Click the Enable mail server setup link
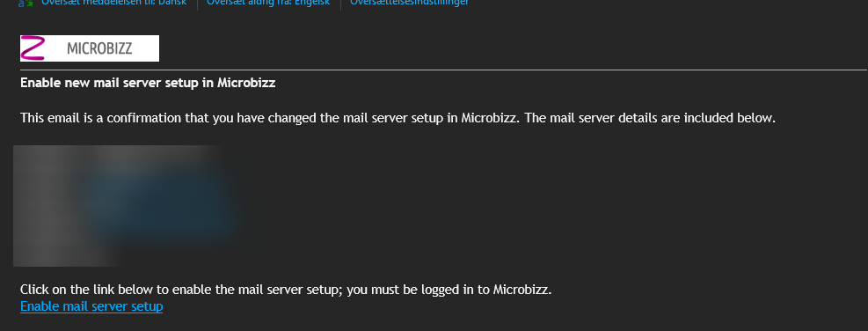This screenshot has width=868, height=331. point(91,306)
